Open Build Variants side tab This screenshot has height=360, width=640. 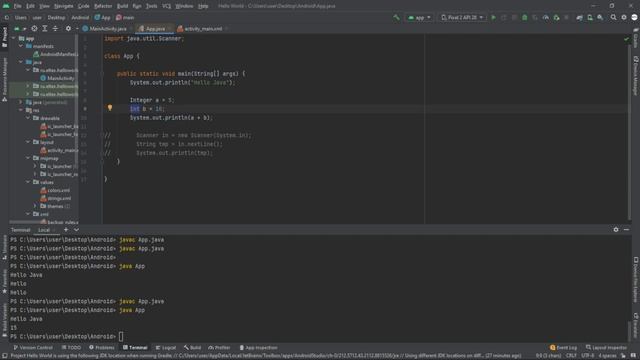click(x=4, y=320)
